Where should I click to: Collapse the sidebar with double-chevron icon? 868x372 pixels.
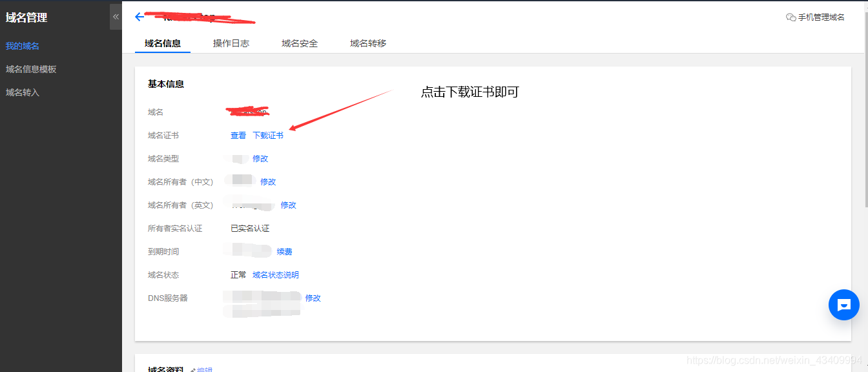tap(116, 17)
